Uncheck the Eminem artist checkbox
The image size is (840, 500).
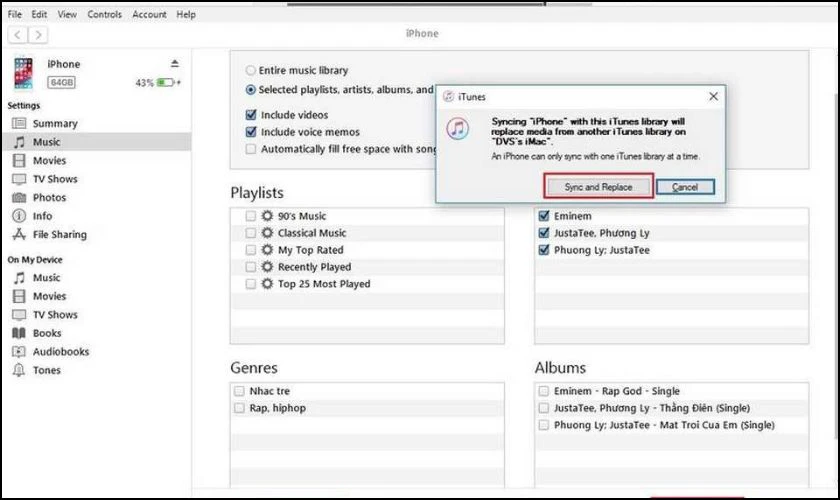544,216
